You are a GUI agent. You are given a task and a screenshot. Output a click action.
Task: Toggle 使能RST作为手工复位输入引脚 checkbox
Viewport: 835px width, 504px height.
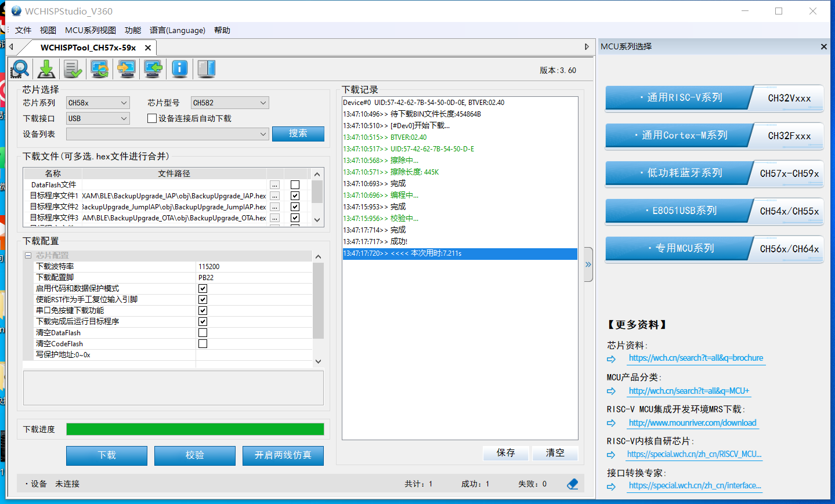tap(203, 300)
